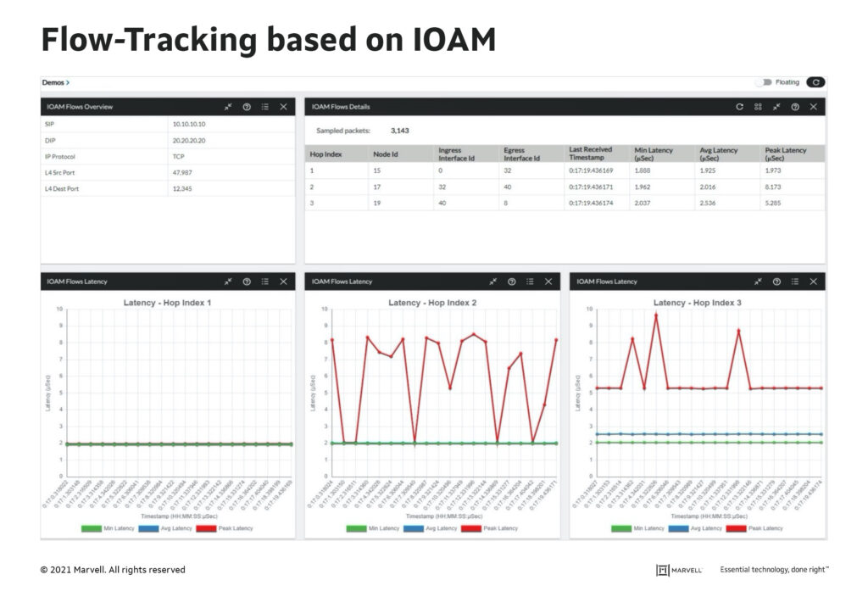Viewport: 868px width, 597px height.
Task: Toggle Avg Latency legend in Hop Index 1 chart
Action: pos(165,528)
